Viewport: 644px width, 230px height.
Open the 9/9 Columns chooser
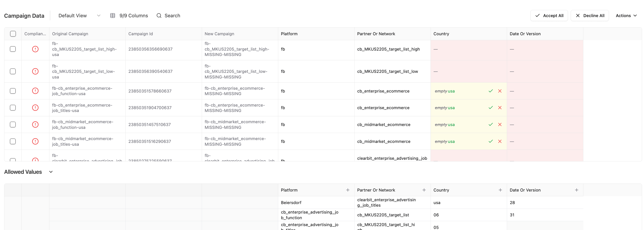129,16
